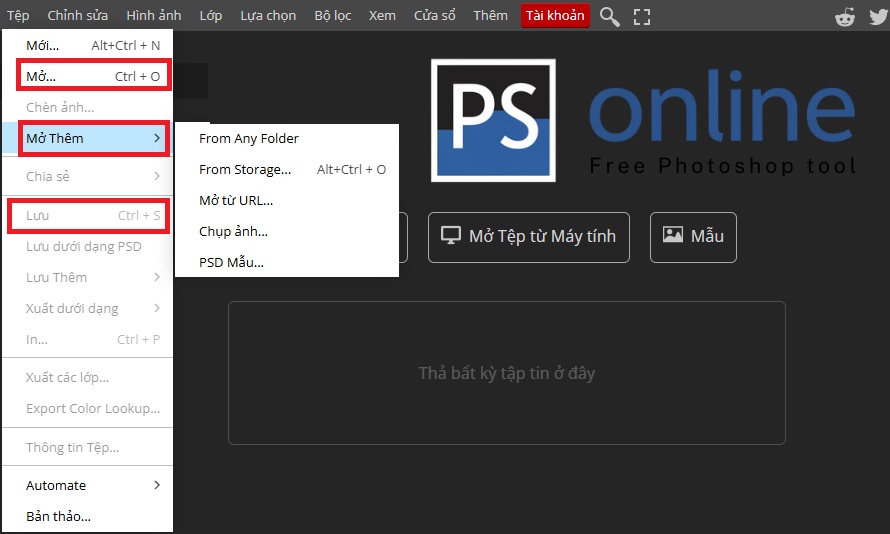The width and height of the screenshot is (890, 534).
Task: Click the PS online logo
Action: (x=643, y=120)
